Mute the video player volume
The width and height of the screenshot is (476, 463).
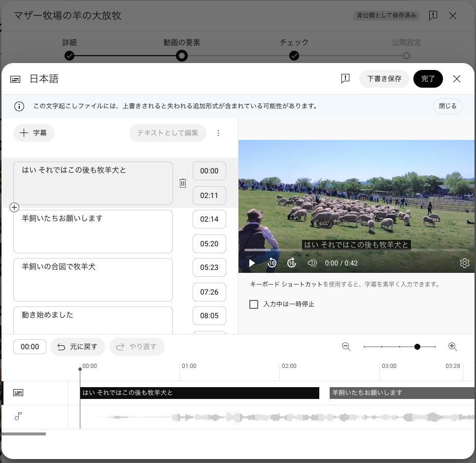click(x=312, y=263)
